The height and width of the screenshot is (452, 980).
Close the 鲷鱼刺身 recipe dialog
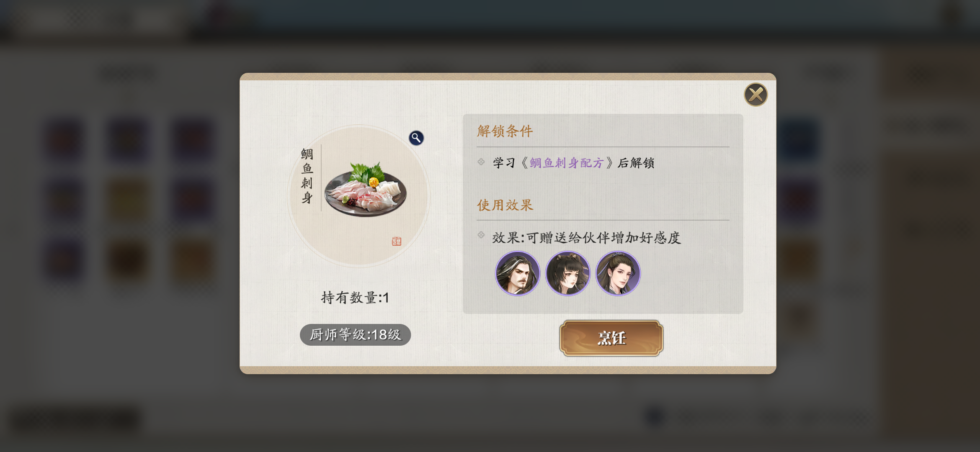[756, 95]
